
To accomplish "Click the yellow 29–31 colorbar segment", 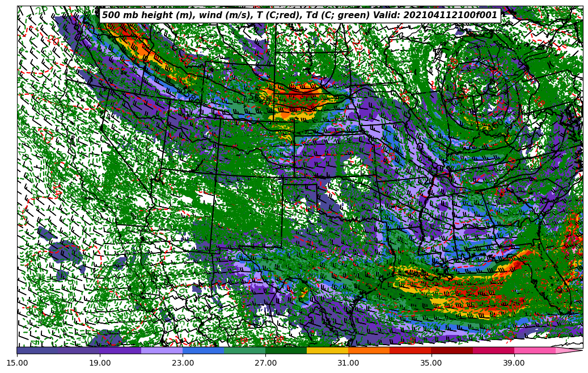I will [x=328, y=350].
